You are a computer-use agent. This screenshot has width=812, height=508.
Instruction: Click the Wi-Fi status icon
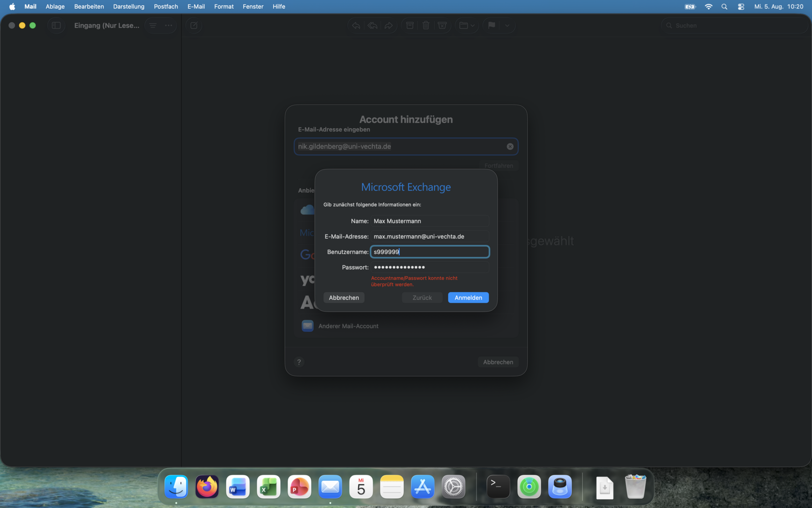click(709, 7)
